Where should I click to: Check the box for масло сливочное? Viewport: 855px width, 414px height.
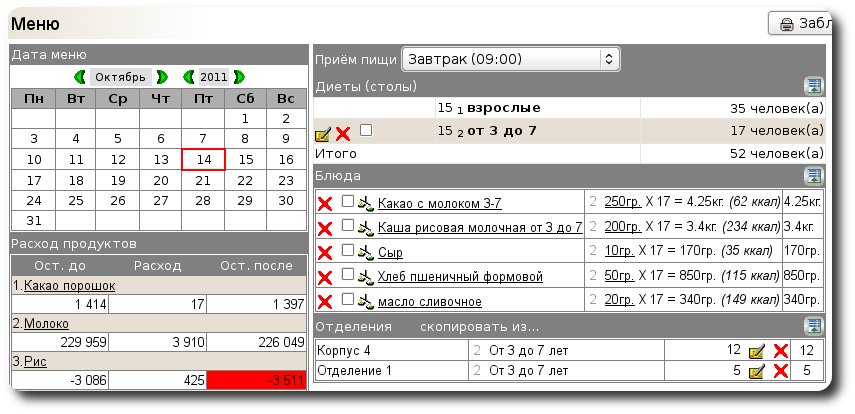(348, 300)
